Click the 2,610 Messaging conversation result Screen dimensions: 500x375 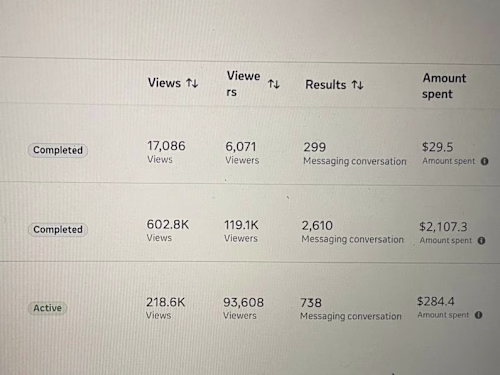[x=352, y=232]
